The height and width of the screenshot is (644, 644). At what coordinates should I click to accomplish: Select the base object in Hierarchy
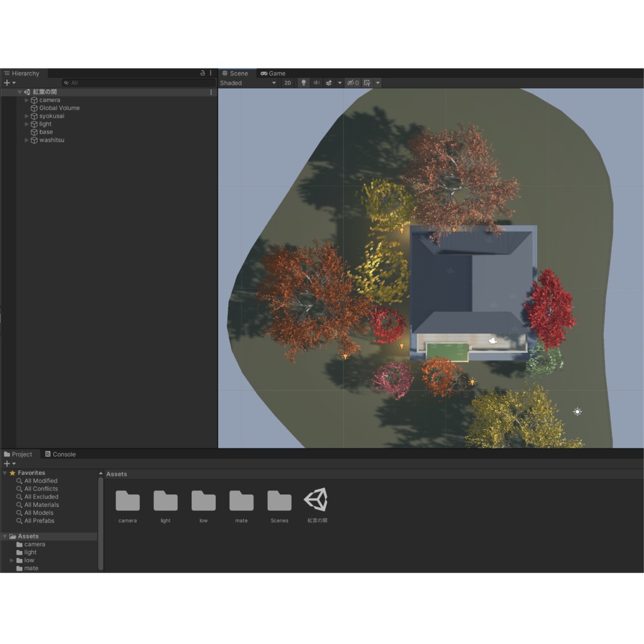pos(46,132)
